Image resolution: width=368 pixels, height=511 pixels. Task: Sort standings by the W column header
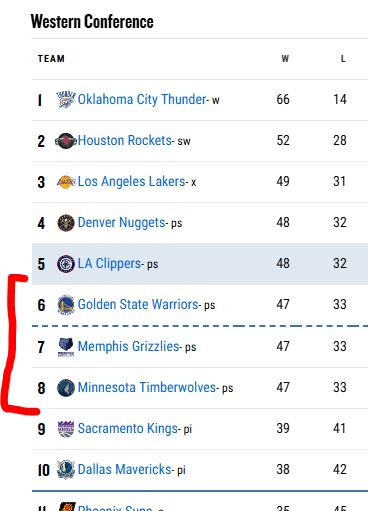[285, 59]
